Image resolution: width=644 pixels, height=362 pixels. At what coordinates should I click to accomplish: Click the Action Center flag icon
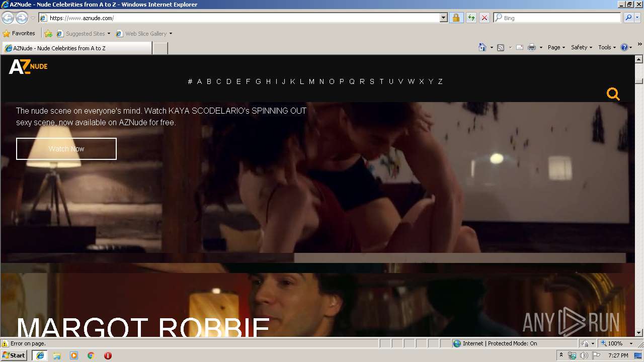tap(596, 355)
